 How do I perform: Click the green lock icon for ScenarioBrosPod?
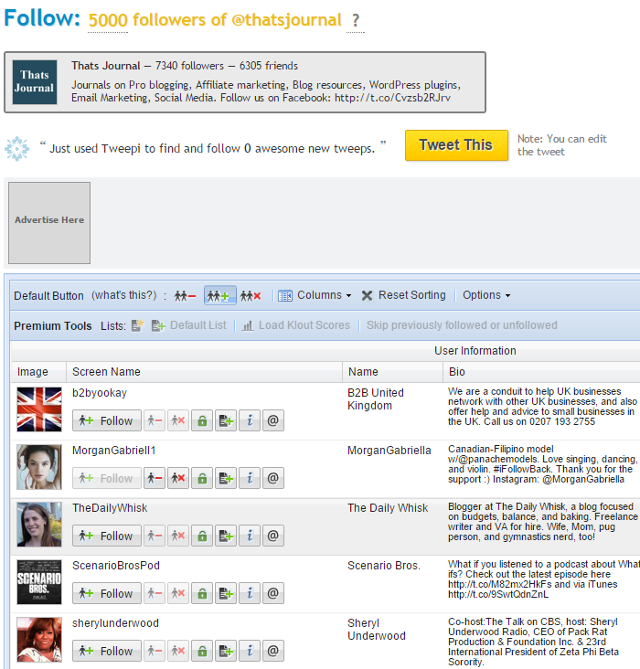(202, 593)
